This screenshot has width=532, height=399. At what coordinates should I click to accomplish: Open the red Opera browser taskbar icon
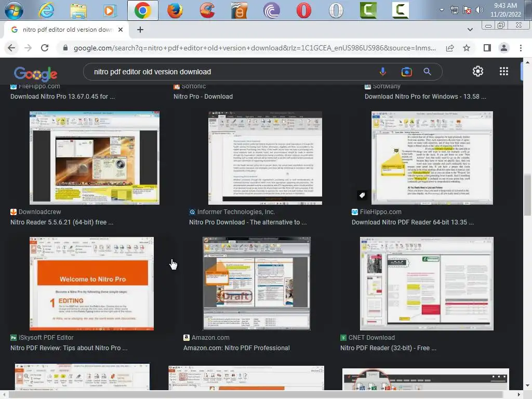303,10
